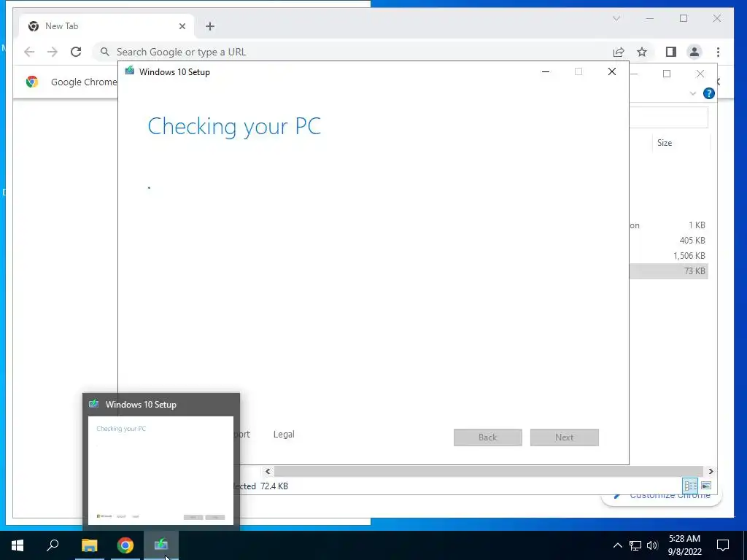This screenshot has height=560, width=747.
Task: Click the Chrome back arrow
Action: pyautogui.click(x=29, y=52)
